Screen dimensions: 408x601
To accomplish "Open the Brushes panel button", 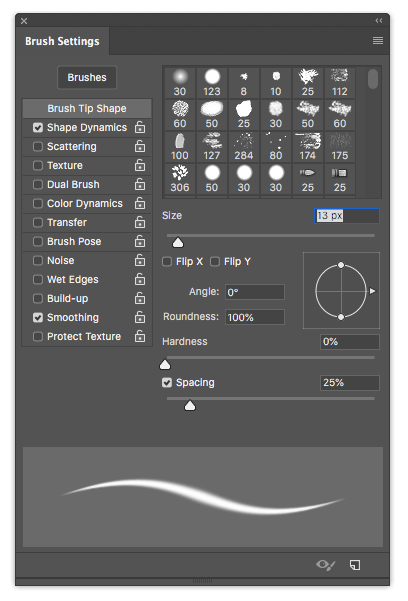I will (87, 77).
